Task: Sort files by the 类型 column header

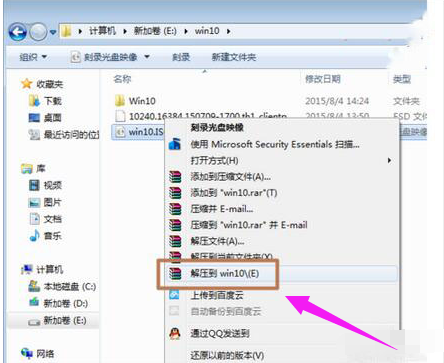Action: tap(402, 79)
